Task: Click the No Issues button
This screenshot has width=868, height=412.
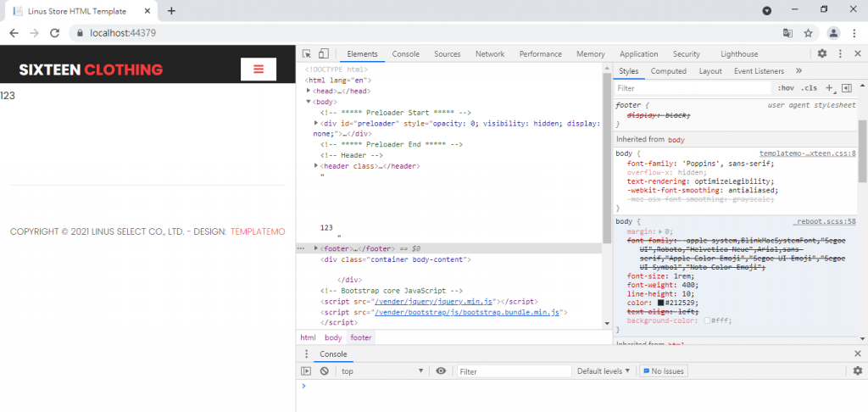Action: [663, 371]
